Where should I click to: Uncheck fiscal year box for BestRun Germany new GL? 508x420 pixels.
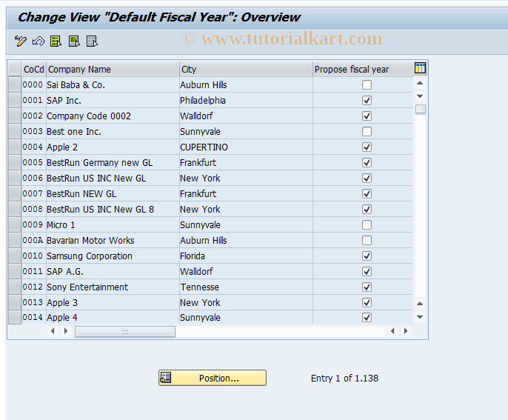pyautogui.click(x=367, y=163)
